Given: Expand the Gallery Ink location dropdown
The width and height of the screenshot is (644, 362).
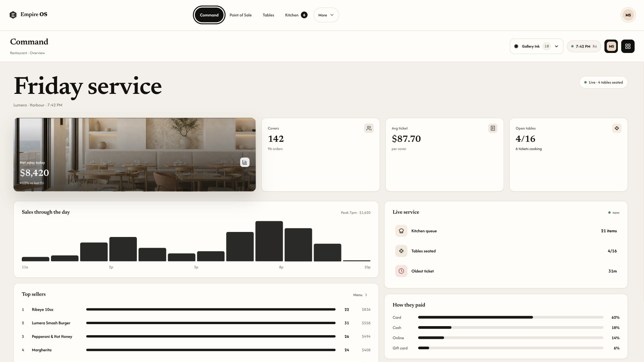Looking at the screenshot, I should (536, 46).
